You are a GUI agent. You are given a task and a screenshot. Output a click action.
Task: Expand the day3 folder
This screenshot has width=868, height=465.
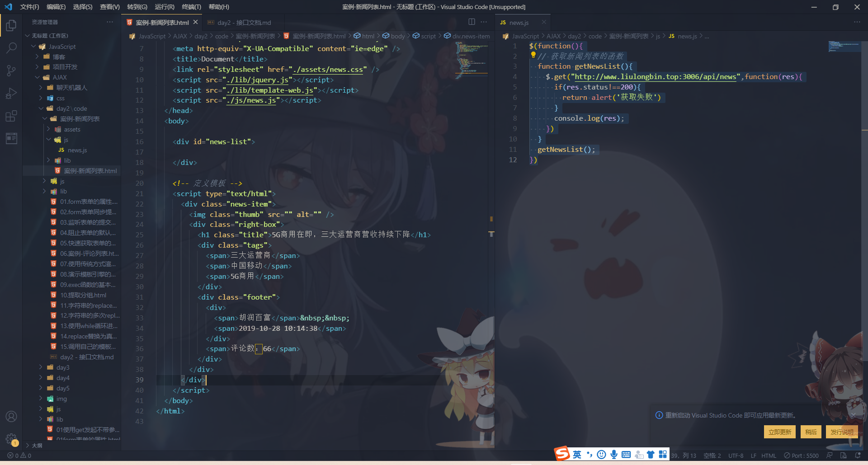click(x=72, y=367)
